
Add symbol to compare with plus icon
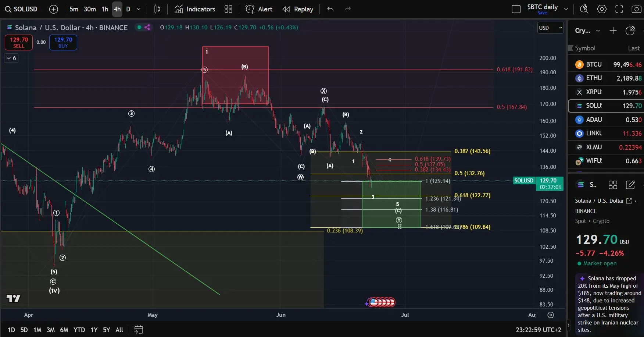pyautogui.click(x=54, y=9)
